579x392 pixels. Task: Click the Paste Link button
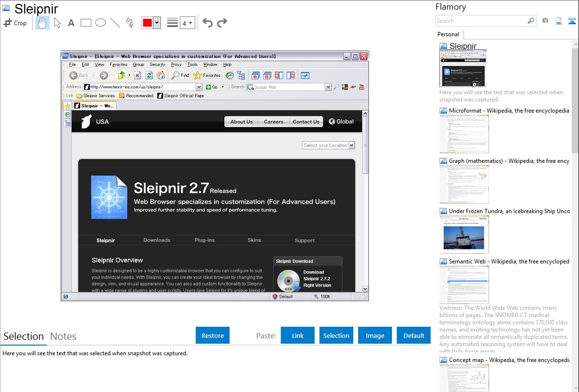coord(298,335)
